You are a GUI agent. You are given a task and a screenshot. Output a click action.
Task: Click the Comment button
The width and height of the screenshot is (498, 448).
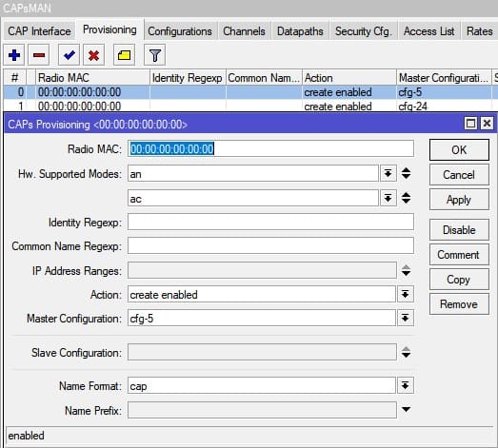point(459,255)
